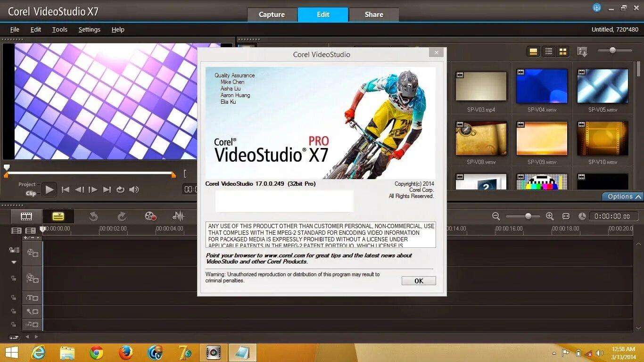
Task: Select the SP-V09.wmv thumbnail
Action: coord(542,139)
